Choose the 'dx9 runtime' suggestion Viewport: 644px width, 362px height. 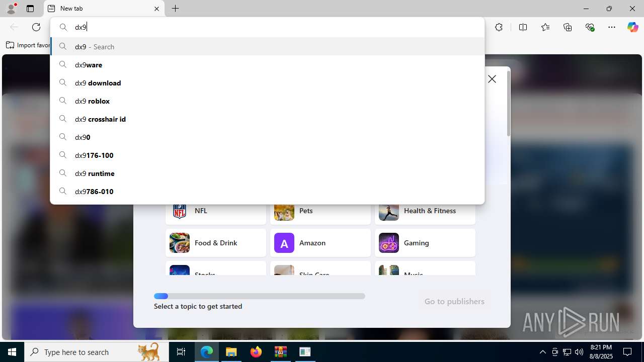click(x=267, y=173)
